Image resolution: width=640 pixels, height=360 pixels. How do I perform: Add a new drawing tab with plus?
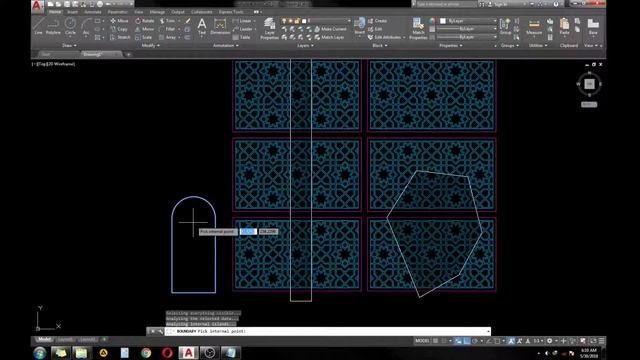[128, 54]
